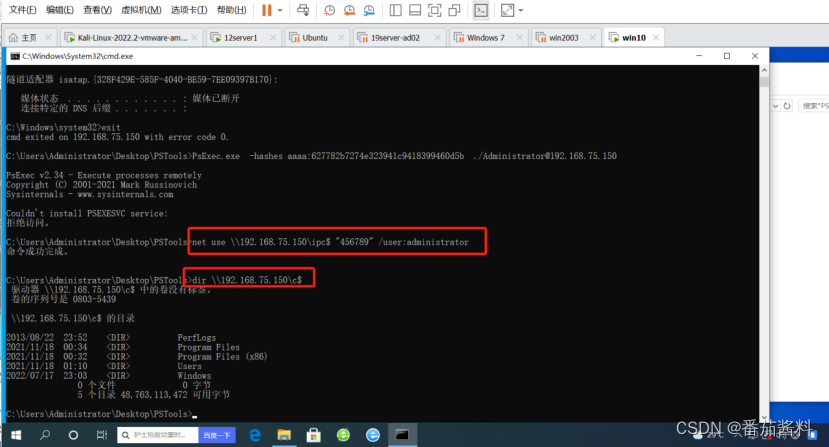
Task: Launch Microsoft Edge from the taskbar
Action: [x=254, y=435]
